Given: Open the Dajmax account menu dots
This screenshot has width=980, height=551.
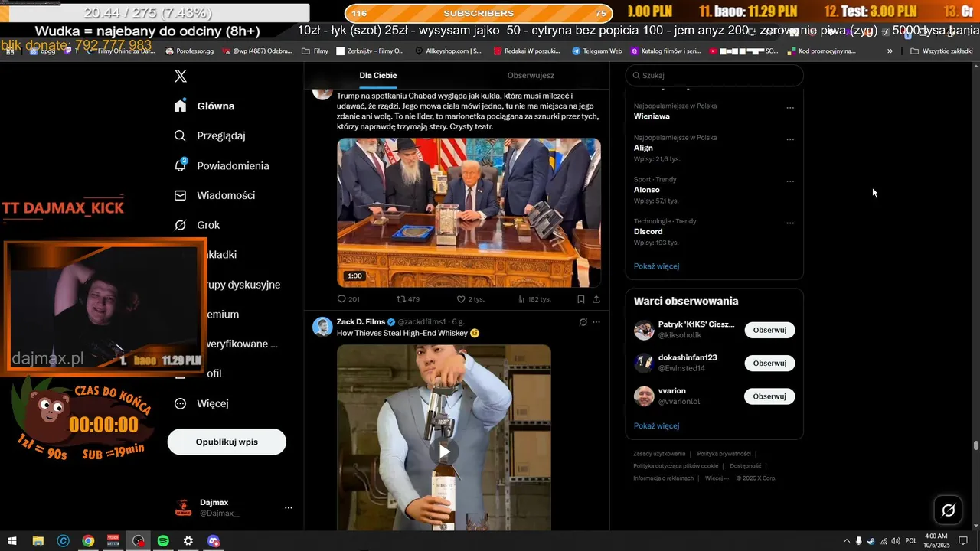Looking at the screenshot, I should 289,507.
